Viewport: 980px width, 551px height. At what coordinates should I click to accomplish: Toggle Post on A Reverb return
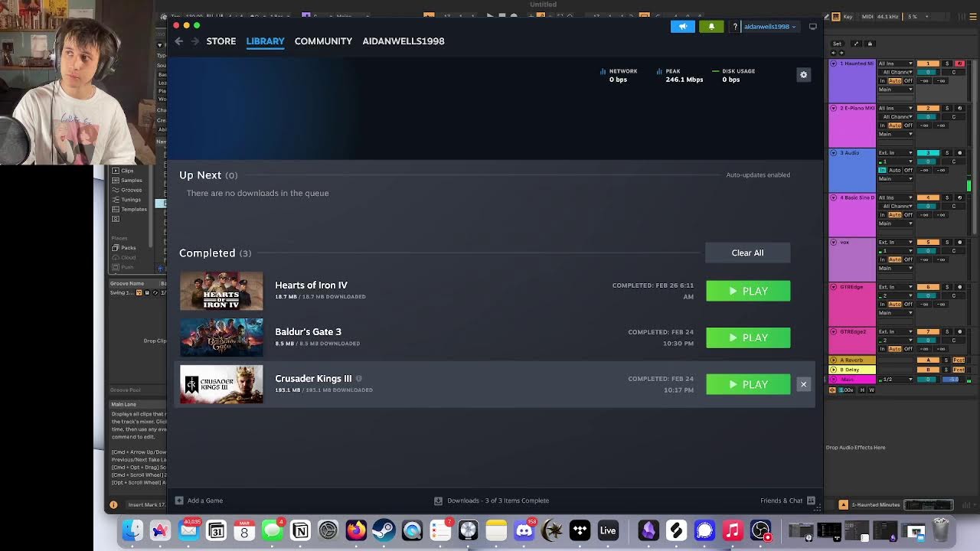(959, 360)
